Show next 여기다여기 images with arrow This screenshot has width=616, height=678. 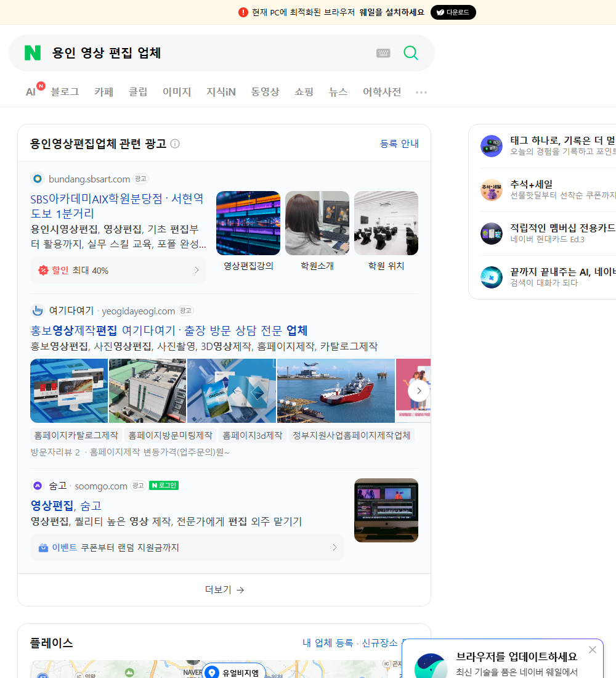(418, 391)
